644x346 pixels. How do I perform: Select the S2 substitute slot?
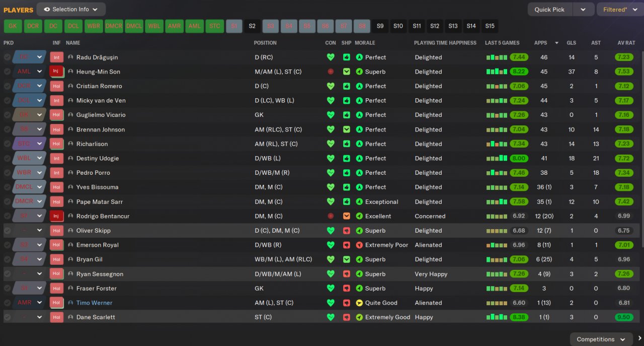(252, 26)
